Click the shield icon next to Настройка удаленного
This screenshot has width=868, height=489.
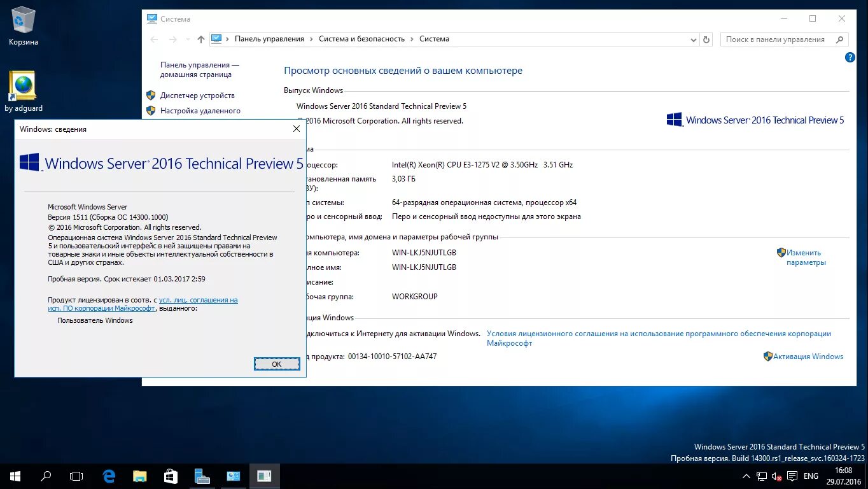coord(151,111)
